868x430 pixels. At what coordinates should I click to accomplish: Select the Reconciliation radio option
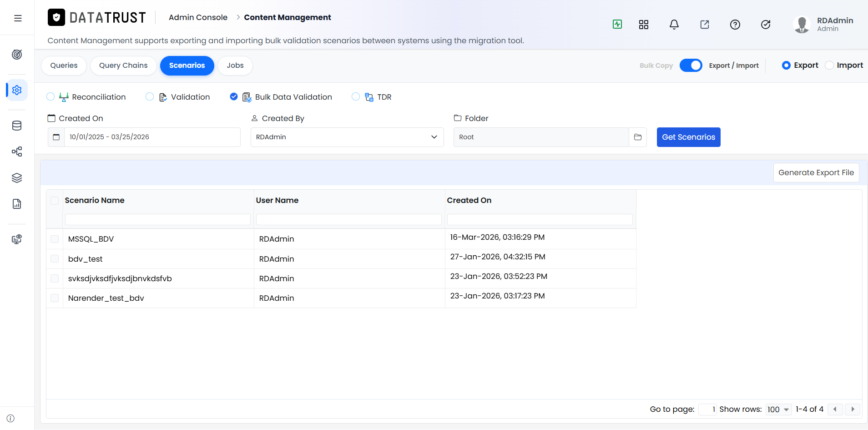pos(50,96)
